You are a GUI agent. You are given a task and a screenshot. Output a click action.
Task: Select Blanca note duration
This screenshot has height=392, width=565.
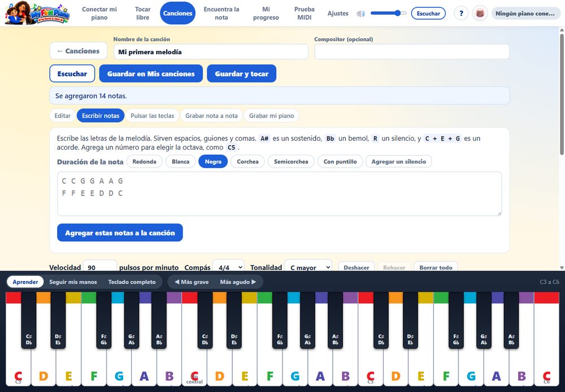click(x=181, y=162)
